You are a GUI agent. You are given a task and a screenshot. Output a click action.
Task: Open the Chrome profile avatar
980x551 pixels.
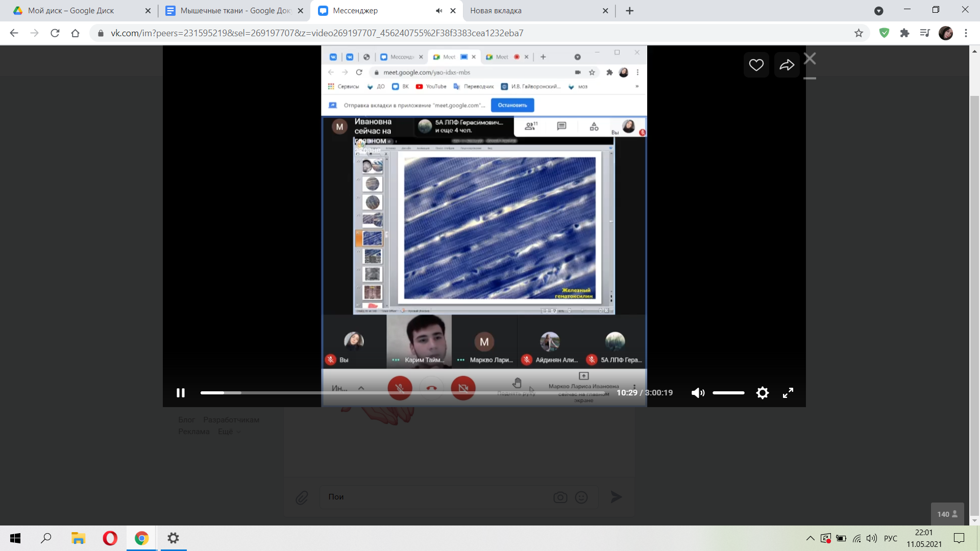coord(946,33)
